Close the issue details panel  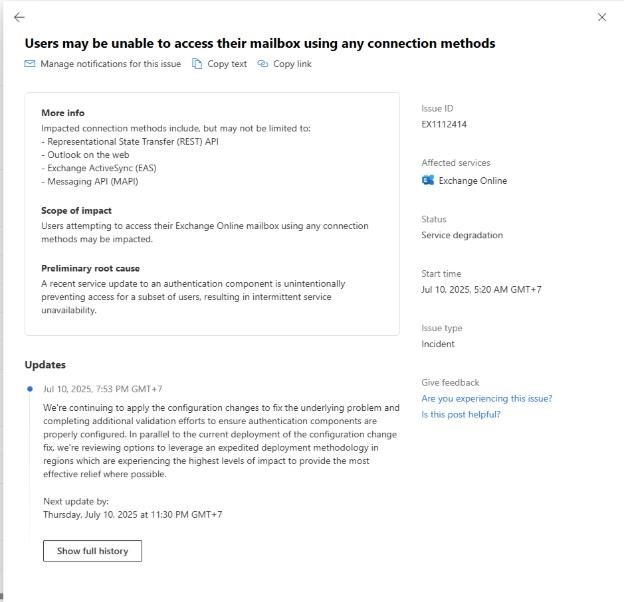point(602,17)
